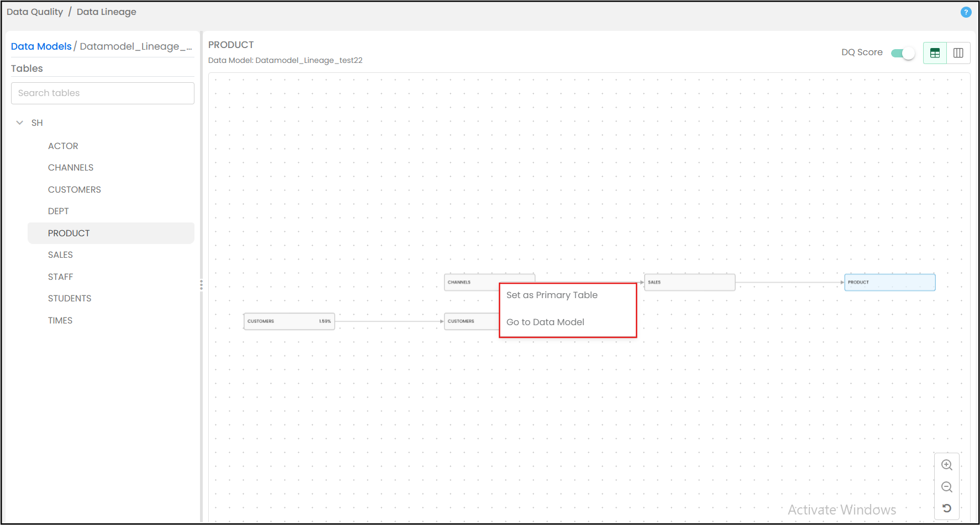
Task: Click the Data Lineage breadcrumb text
Action: pos(107,12)
